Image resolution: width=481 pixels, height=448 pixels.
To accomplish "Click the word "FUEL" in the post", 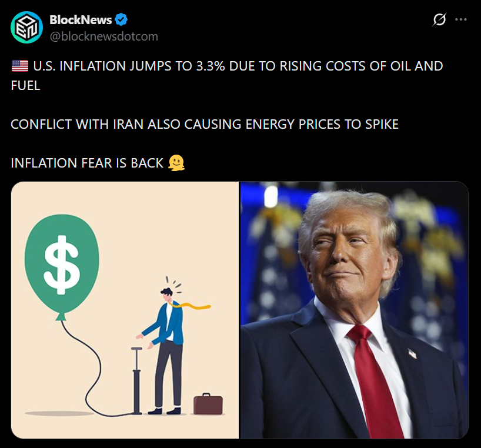I will 25,85.
